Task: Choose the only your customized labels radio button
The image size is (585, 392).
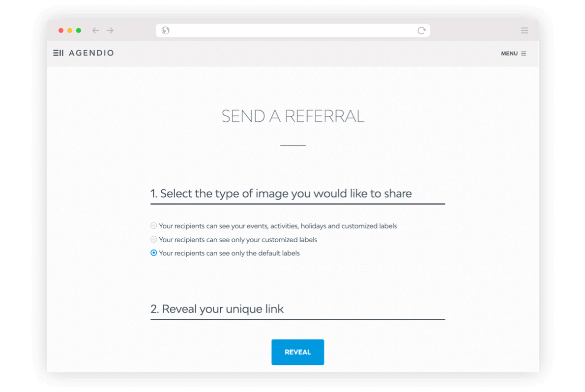Action: tap(154, 240)
